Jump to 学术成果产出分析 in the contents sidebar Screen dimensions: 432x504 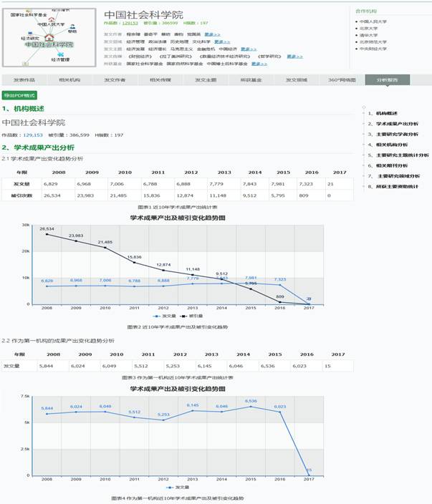pos(398,124)
